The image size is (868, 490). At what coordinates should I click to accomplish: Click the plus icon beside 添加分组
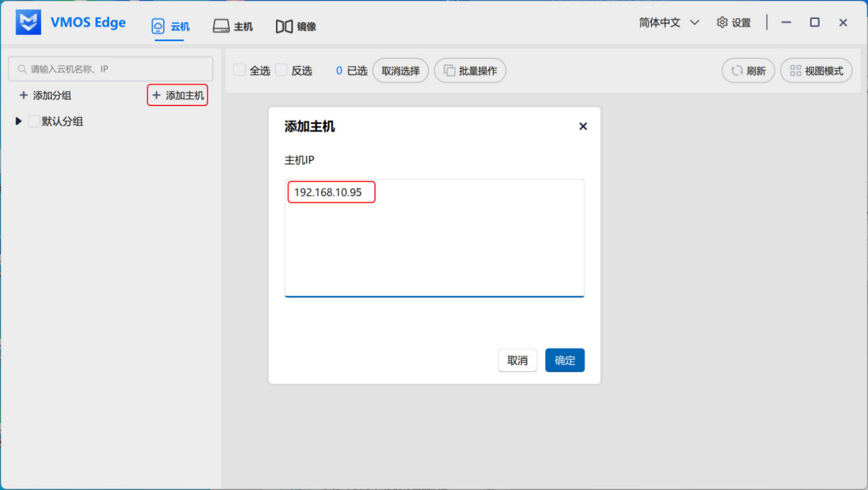pos(23,95)
